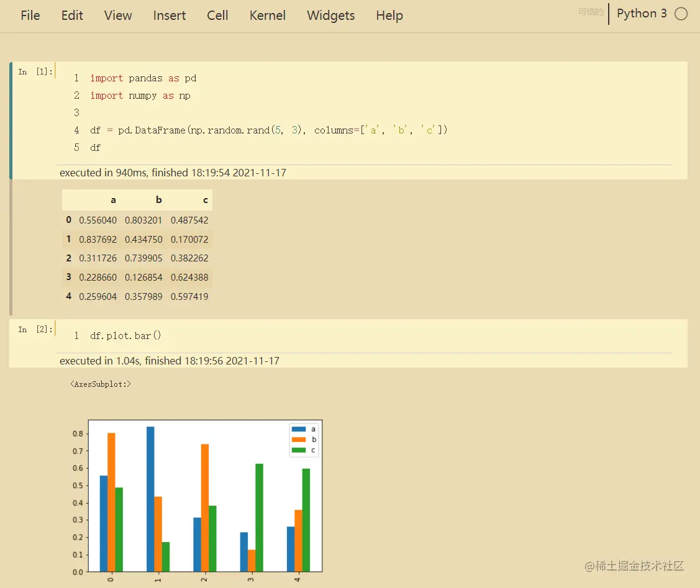Viewport: 700px width, 588px height.
Task: Open the Cell menu
Action: pyautogui.click(x=217, y=16)
